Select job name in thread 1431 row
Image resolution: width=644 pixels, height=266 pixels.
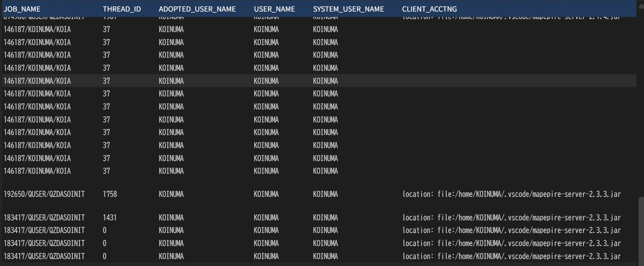coord(44,218)
